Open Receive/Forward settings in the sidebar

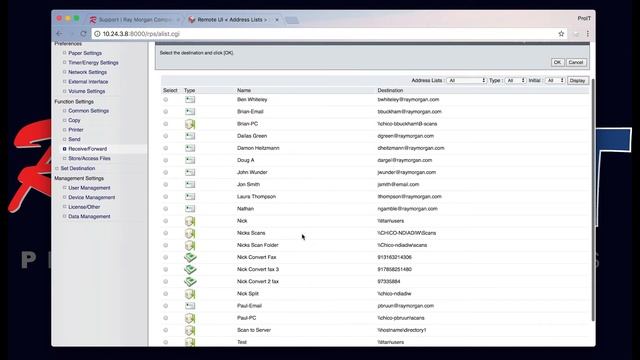point(87,149)
